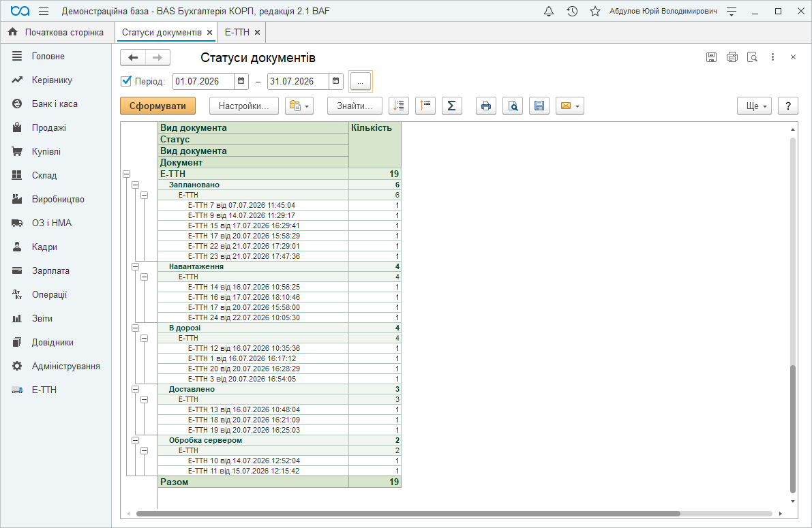812x528 pixels.
Task: Collapse Доставлено group
Action: point(135,389)
